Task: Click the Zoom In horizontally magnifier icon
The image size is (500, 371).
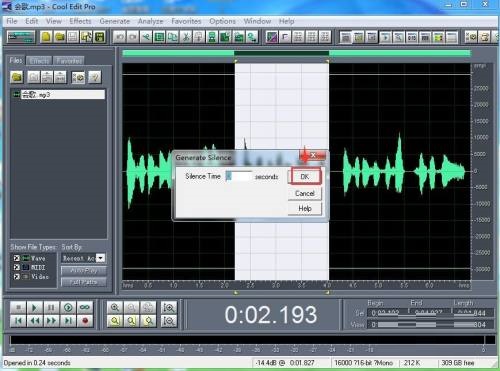Action: point(115,307)
